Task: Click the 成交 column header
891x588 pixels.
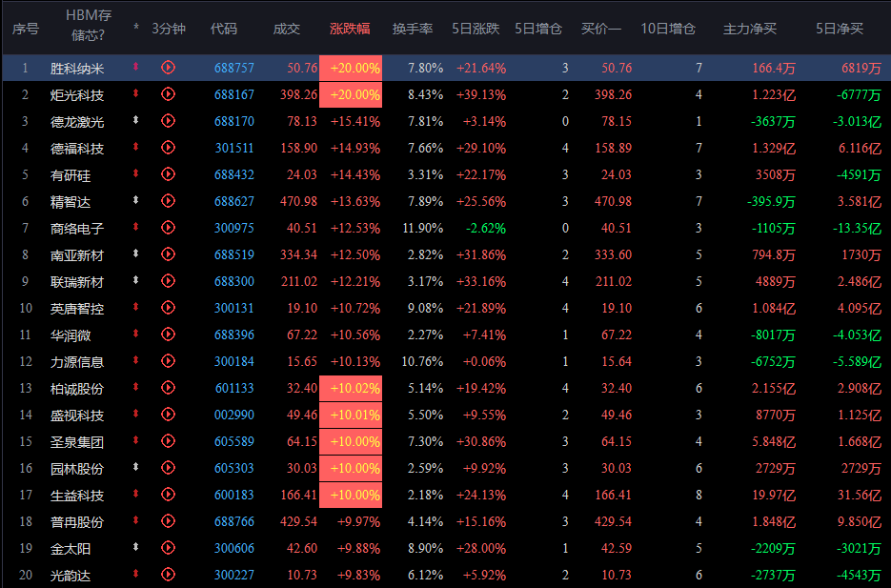Action: (x=287, y=29)
